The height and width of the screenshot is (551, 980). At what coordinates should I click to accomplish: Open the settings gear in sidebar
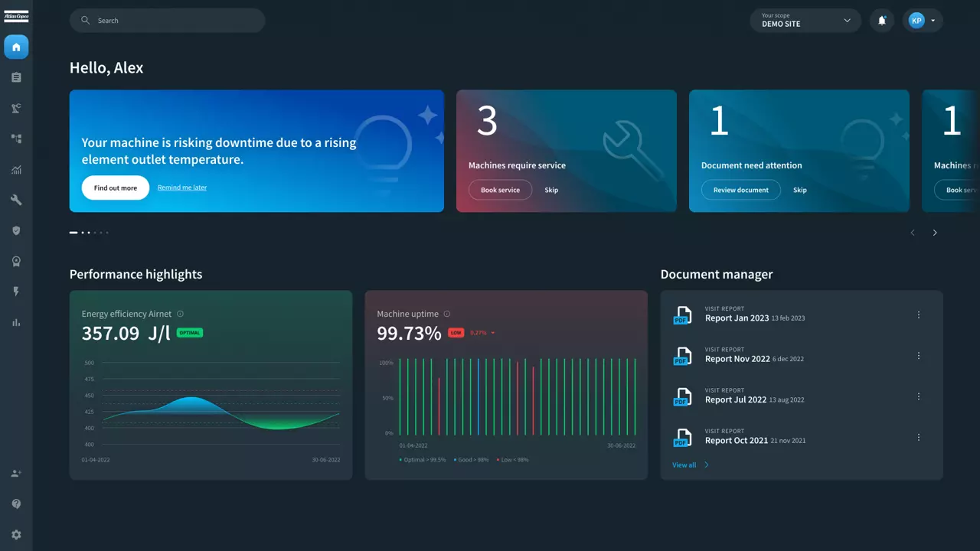(16, 535)
